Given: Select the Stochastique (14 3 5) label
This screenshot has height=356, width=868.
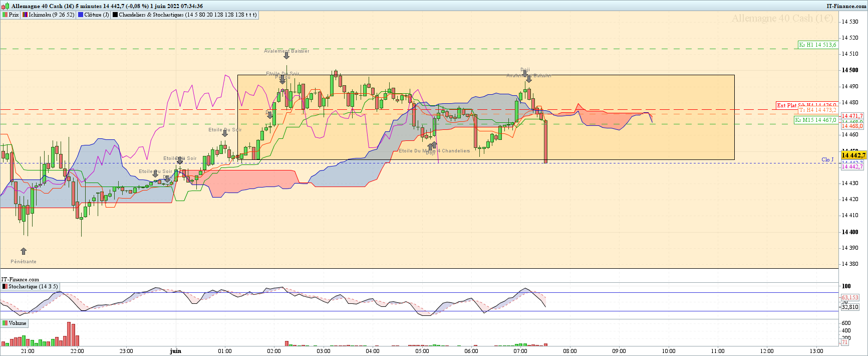Looking at the screenshot, I should [33, 287].
